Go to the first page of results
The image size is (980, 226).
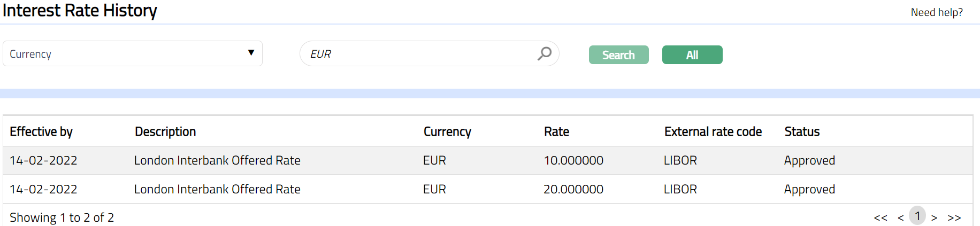(x=880, y=217)
